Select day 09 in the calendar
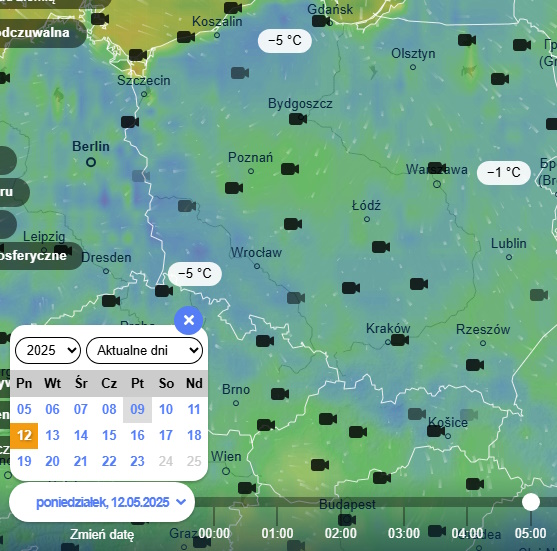557x551 pixels. pyautogui.click(x=137, y=409)
